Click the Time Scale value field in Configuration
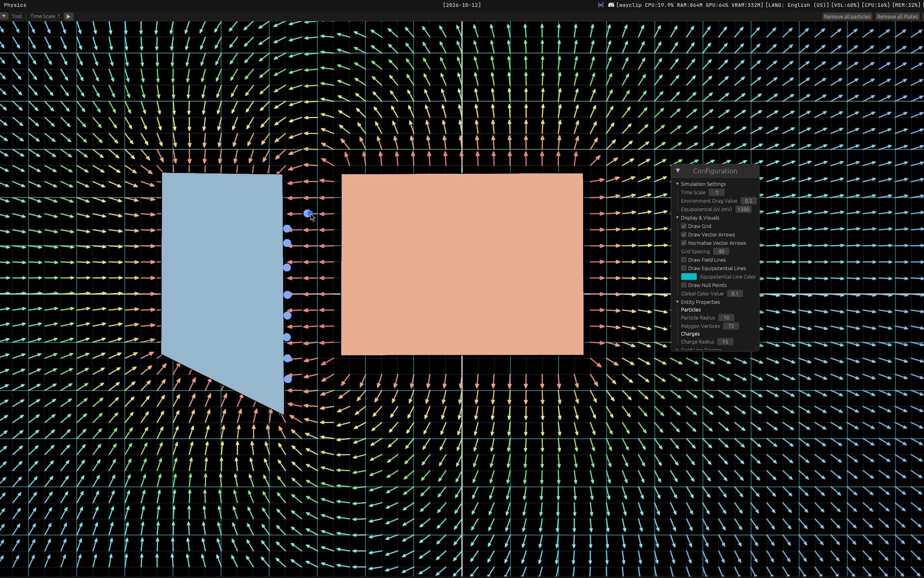The width and height of the screenshot is (924, 578). click(x=717, y=192)
